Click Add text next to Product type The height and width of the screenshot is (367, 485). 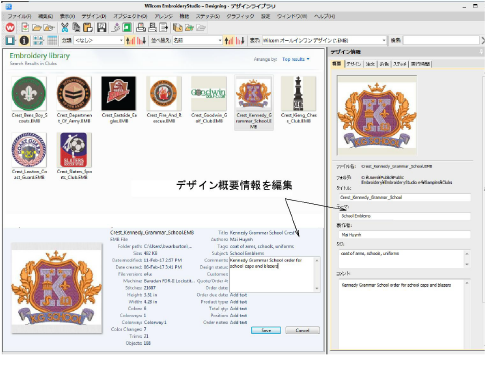[x=238, y=302]
